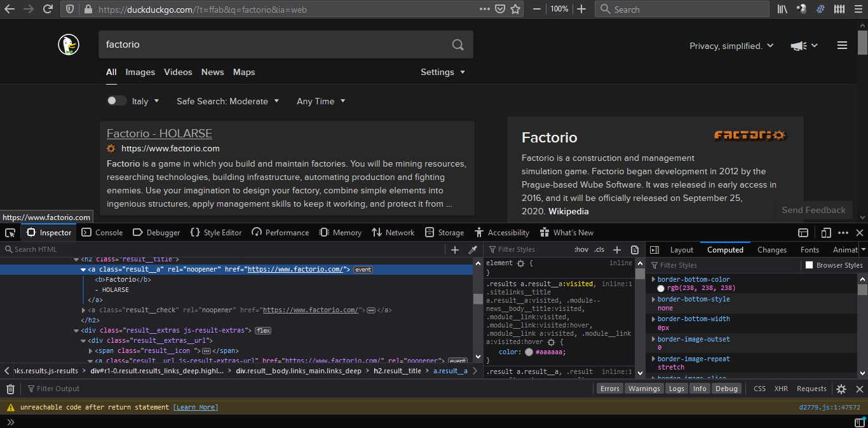Click Add new node plus in Inspector
868x428 pixels.
point(455,250)
